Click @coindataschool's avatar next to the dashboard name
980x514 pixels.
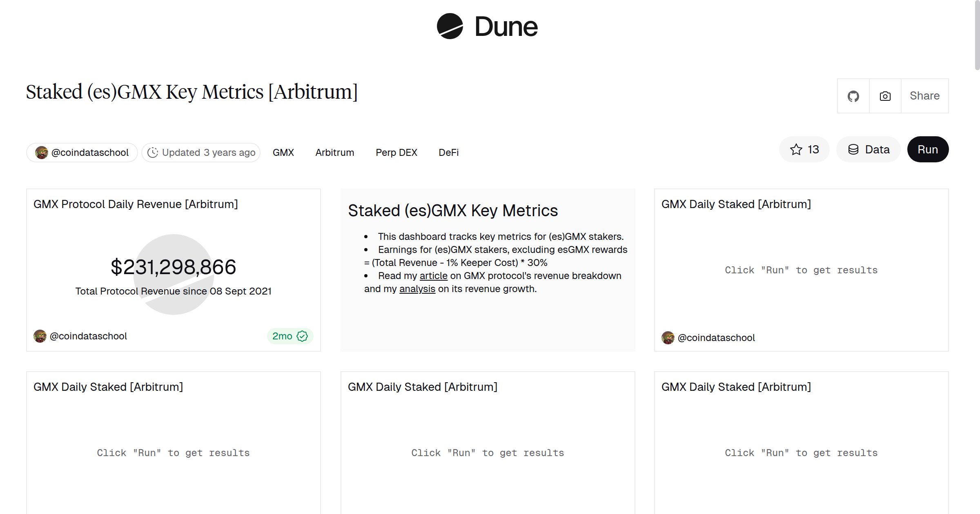(42, 152)
